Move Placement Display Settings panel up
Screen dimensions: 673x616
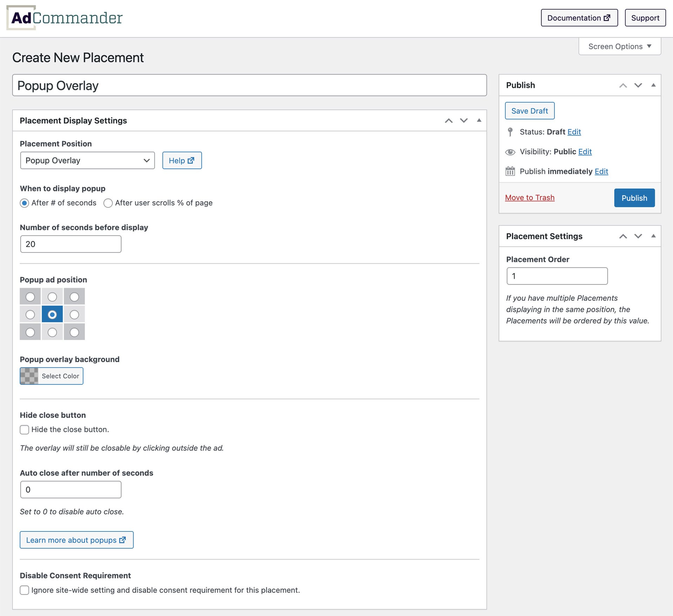tap(449, 121)
